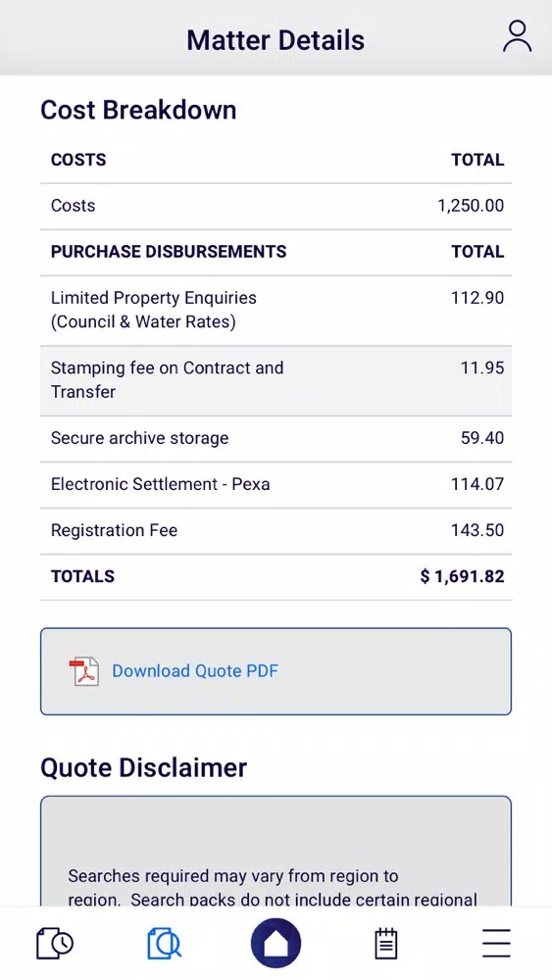
Task: Tap the Quote Disclaimer heading
Action: pos(144,767)
